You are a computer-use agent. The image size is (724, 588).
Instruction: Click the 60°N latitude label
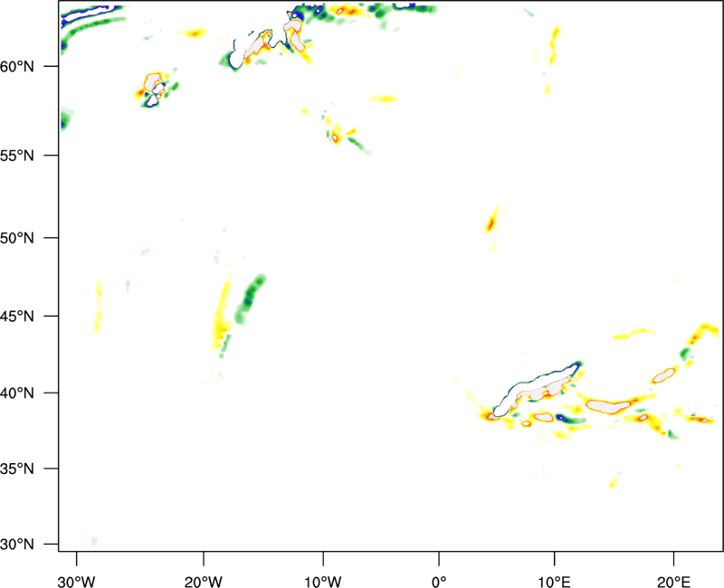(x=17, y=67)
